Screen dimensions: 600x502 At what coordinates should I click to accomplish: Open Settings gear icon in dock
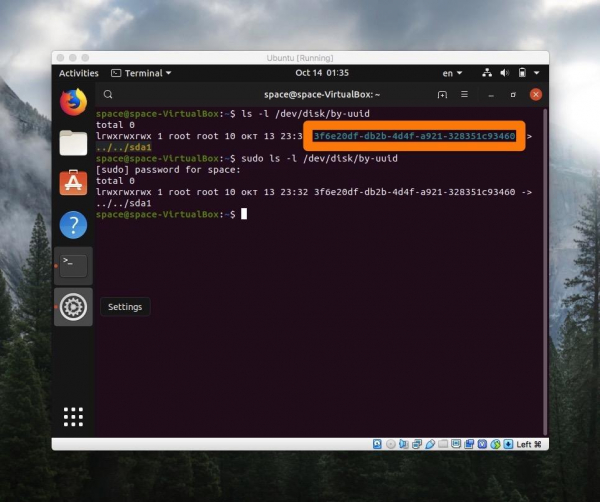(x=73, y=307)
